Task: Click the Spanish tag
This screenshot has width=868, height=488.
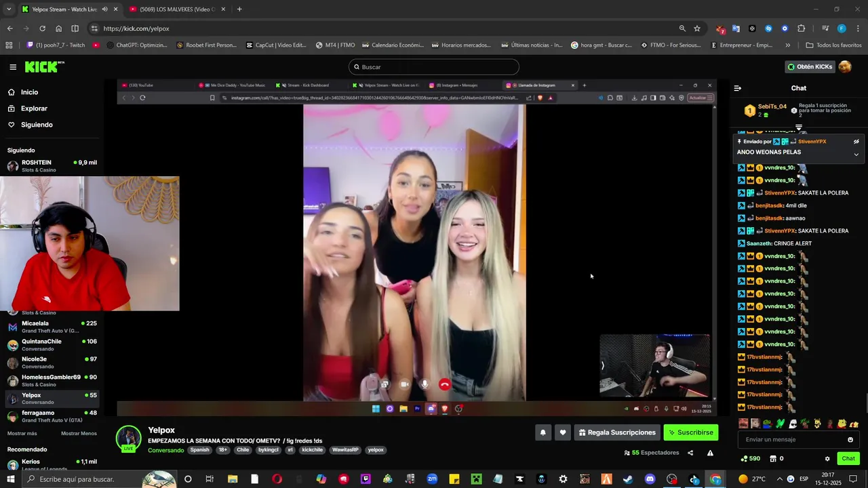Action: [199, 450]
